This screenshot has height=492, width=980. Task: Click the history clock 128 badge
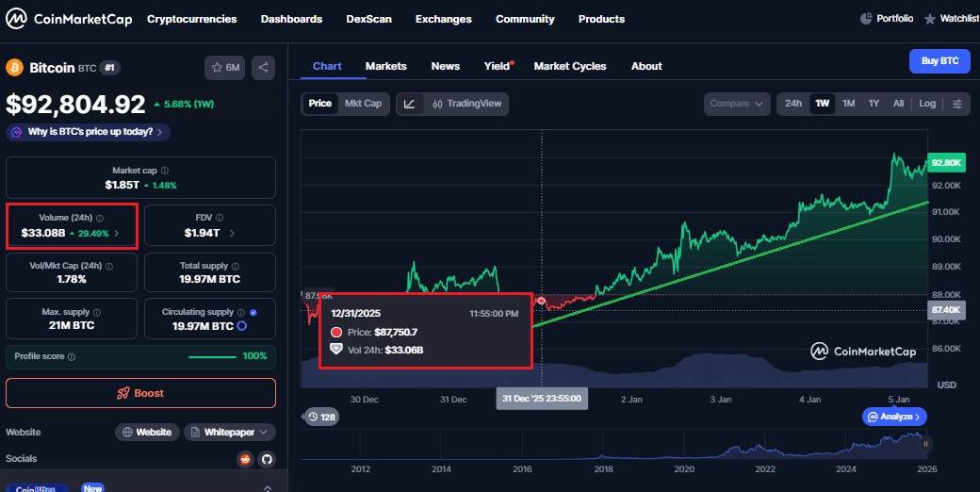coord(321,417)
